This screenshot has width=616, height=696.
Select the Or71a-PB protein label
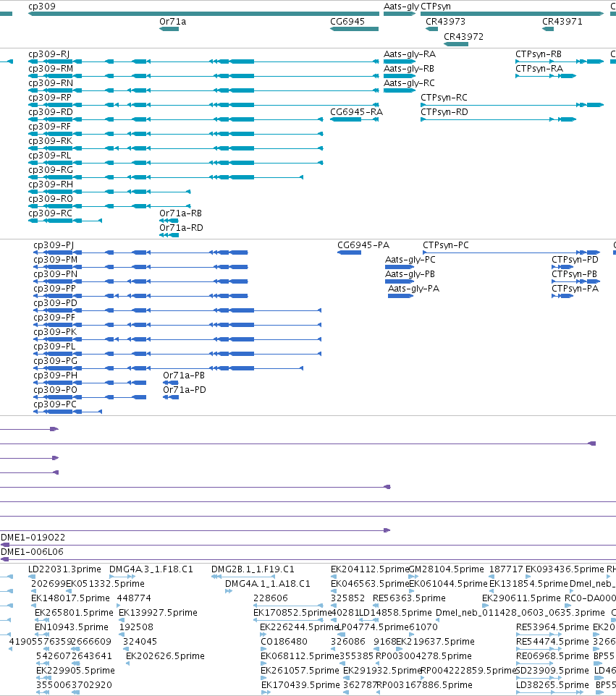pyautogui.click(x=184, y=375)
